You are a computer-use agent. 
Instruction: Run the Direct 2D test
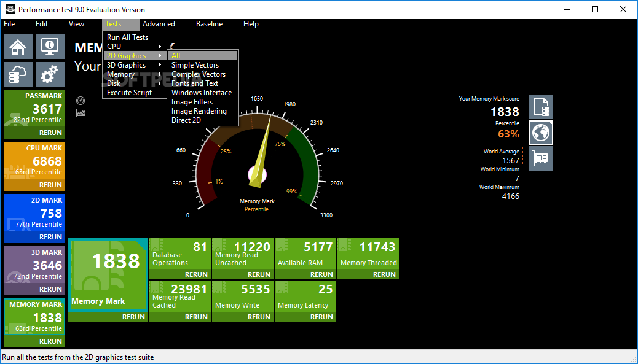point(203,120)
